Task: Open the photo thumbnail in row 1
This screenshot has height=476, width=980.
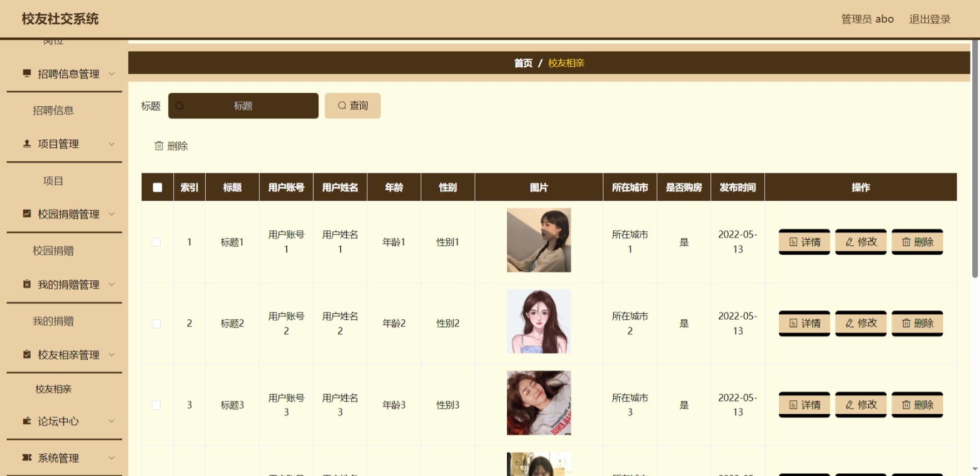Action: 539,240
